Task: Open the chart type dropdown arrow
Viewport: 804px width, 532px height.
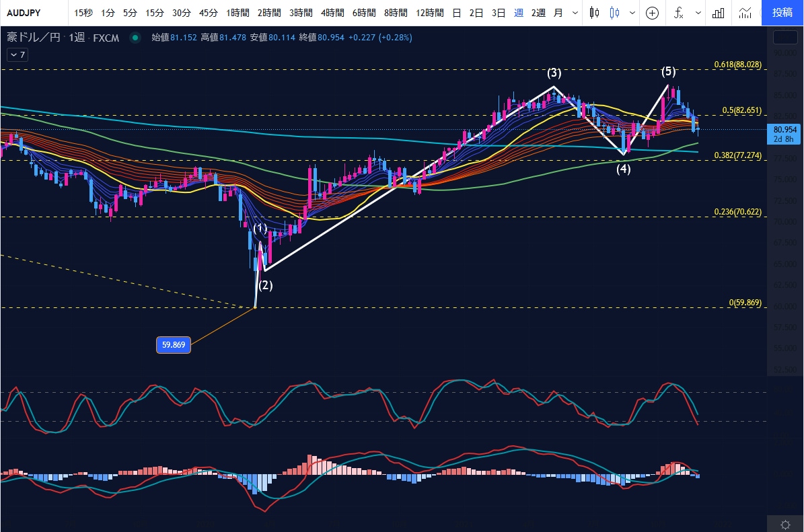Action: 632,13
